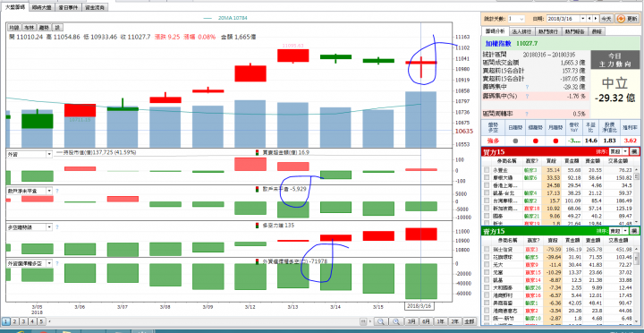The width and height of the screenshot is (644, 333).
Task: Switch to the 籌碼分析 tab
Action: coord(495,30)
